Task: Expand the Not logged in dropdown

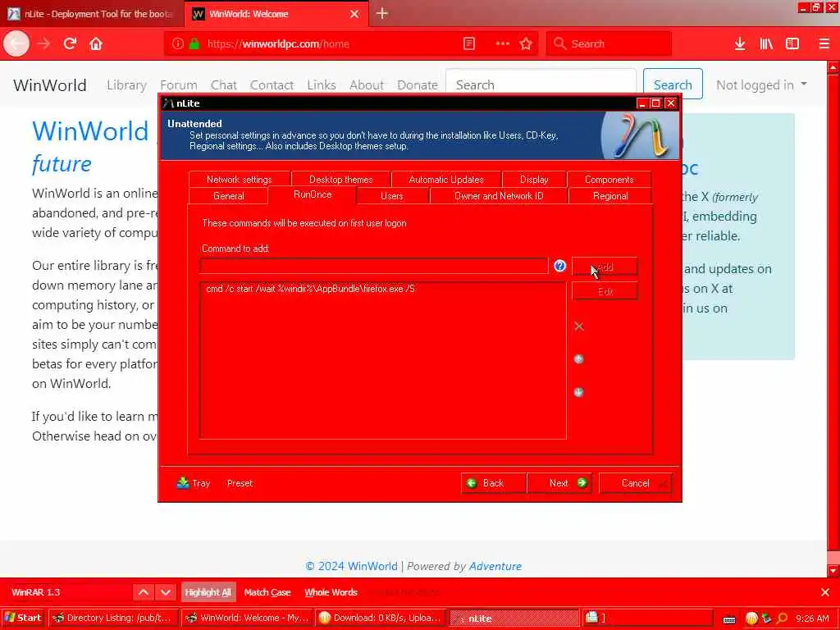Action: 761,84
